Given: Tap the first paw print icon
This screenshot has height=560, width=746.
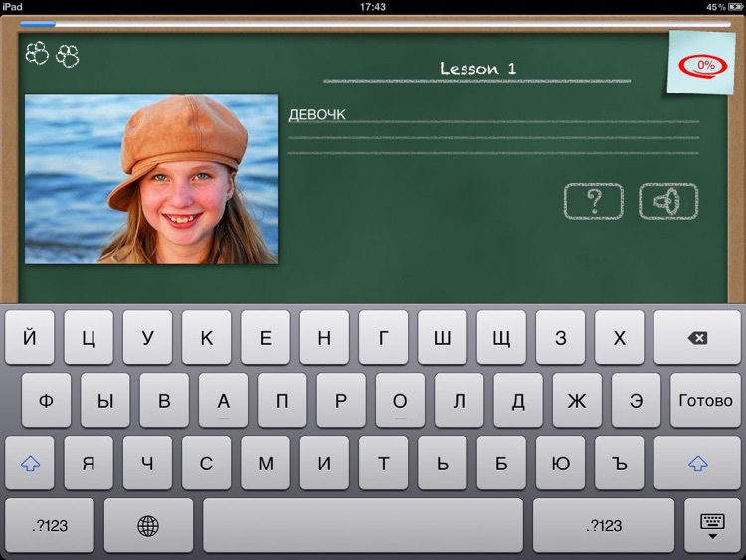Looking at the screenshot, I should tap(37, 53).
